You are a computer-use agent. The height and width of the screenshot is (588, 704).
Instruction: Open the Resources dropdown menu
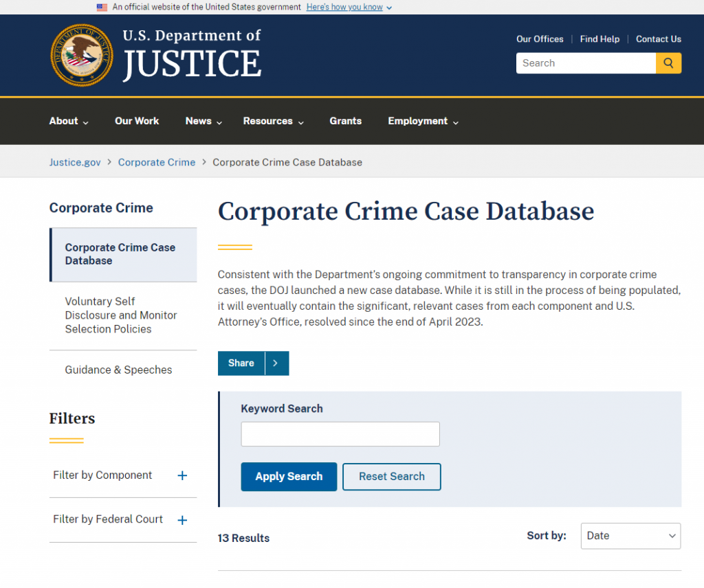[x=274, y=121]
